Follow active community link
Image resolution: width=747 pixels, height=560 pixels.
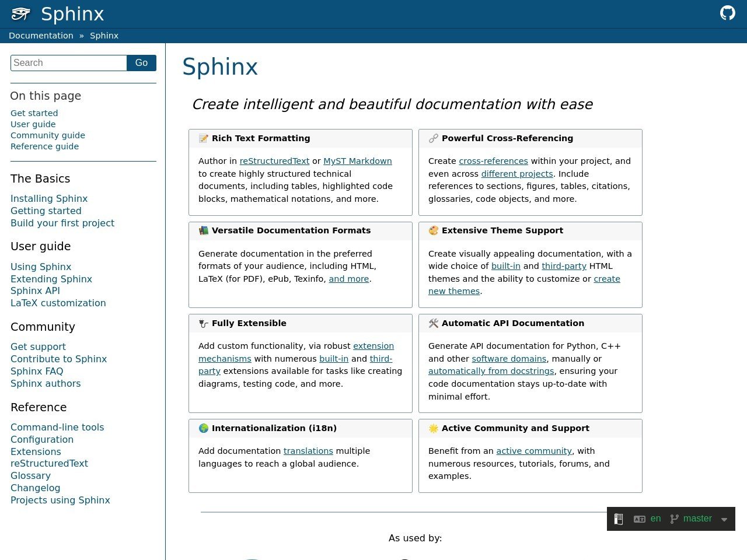(x=534, y=451)
